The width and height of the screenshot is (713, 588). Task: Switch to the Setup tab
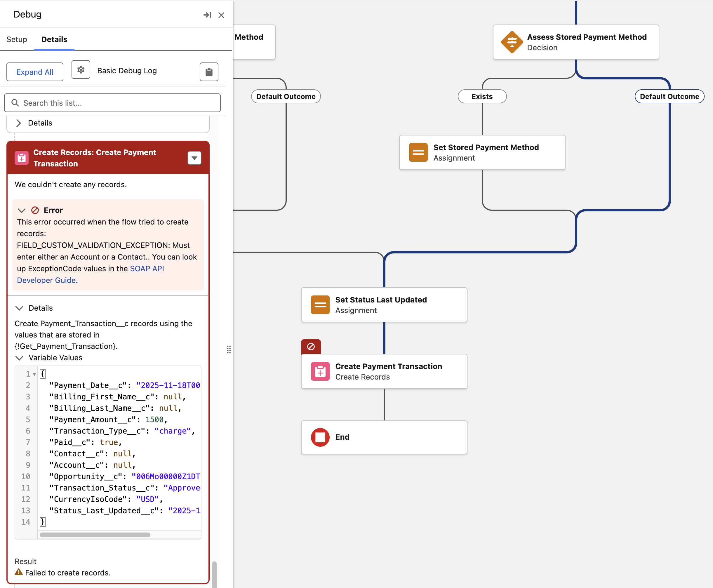[x=17, y=39]
